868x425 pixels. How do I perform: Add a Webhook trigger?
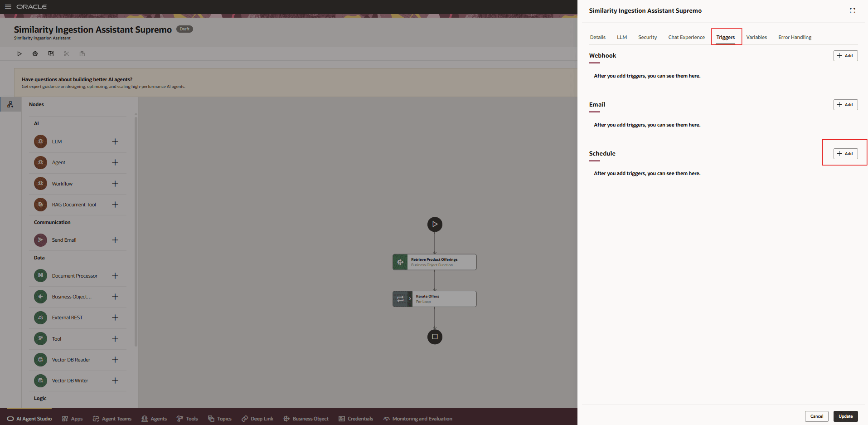point(845,55)
